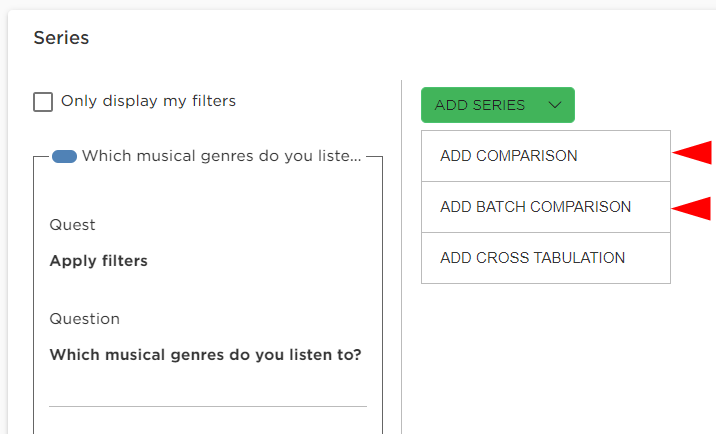
Task: Click the underline beneath the question field
Action: tap(208, 406)
